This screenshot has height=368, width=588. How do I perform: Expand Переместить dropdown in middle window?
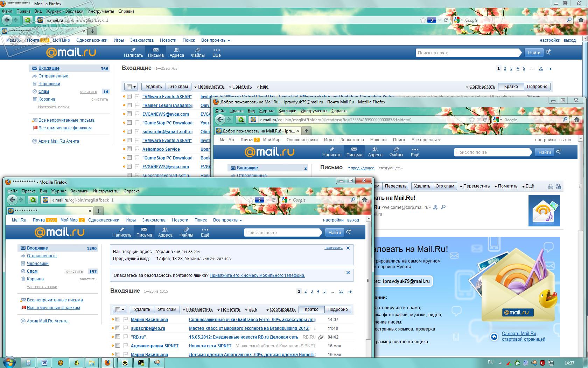tap(475, 186)
